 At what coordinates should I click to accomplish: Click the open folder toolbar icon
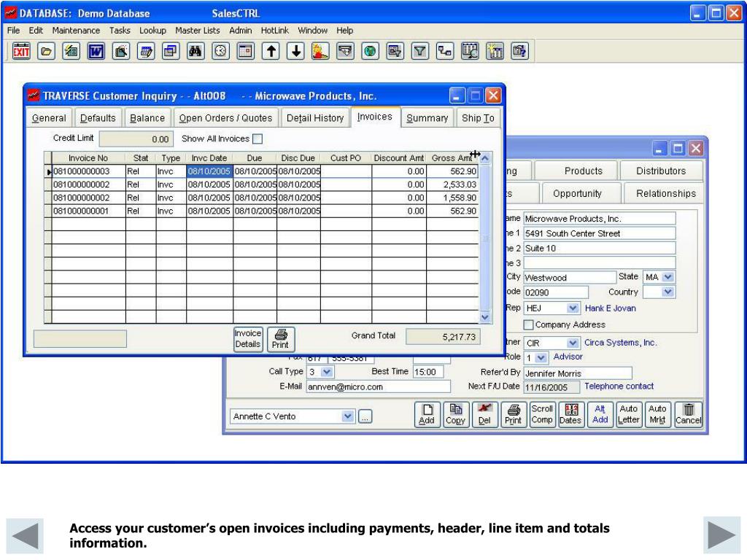(46, 51)
